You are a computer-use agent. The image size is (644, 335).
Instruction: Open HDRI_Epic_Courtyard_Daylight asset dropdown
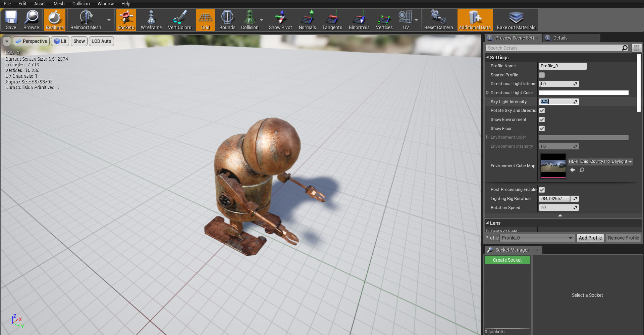click(x=600, y=161)
